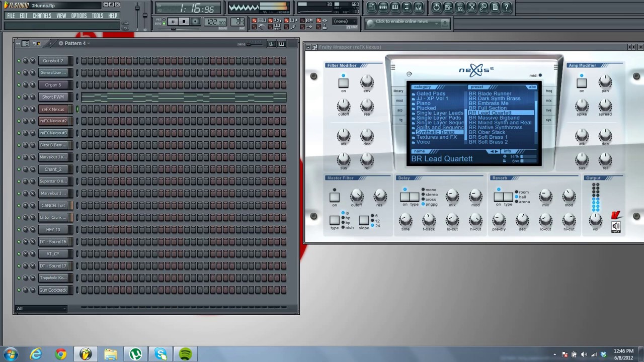Select the BR Massive Bigband preset
Viewport: 644px width, 362px height.
click(494, 118)
